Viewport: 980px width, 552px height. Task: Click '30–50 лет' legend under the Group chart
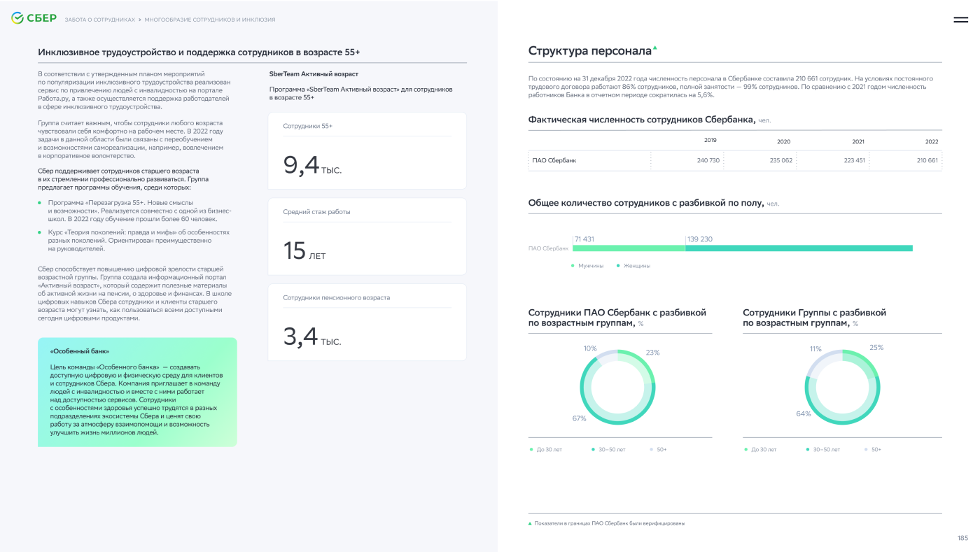[823, 449]
